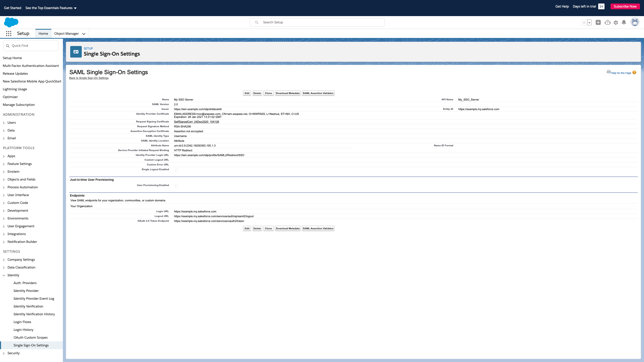This screenshot has height=362, width=644.
Task: Open the See the Top Essentials Features dropdown
Action: 50,8
